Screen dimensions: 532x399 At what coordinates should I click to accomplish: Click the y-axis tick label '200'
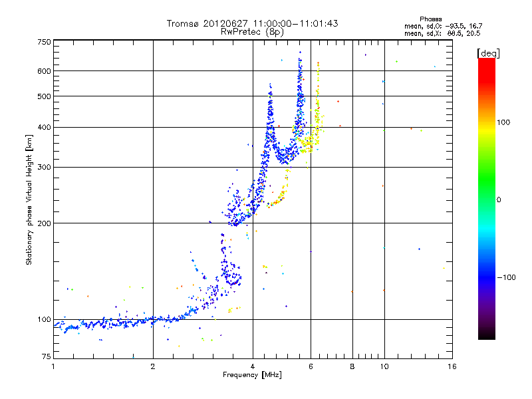tap(44, 223)
